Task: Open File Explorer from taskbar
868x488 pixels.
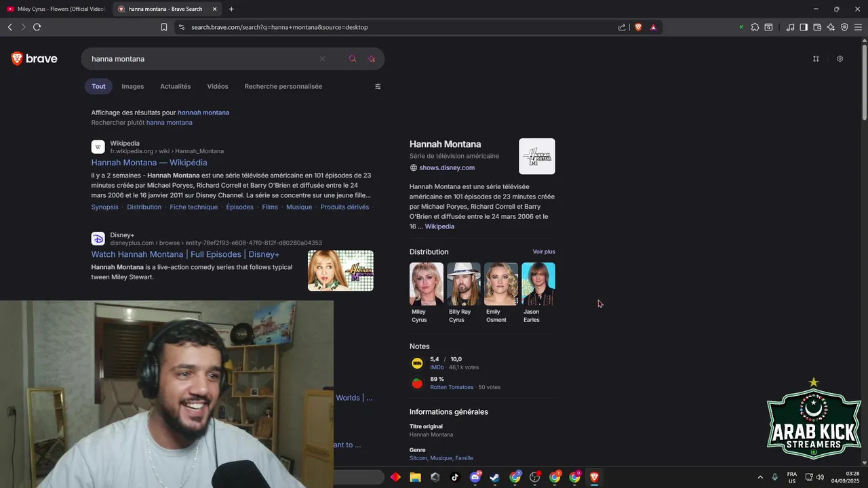Action: (x=415, y=477)
